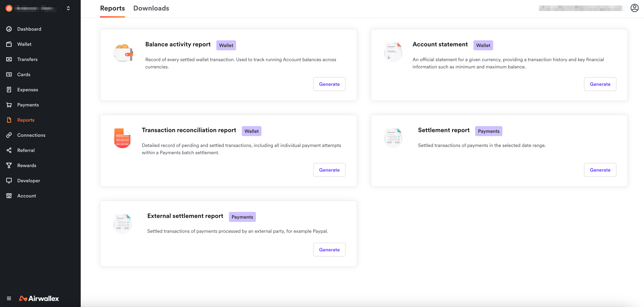Viewport: 644px width, 307px height.
Task: Click the External settlement report illustration
Action: [x=122, y=224]
